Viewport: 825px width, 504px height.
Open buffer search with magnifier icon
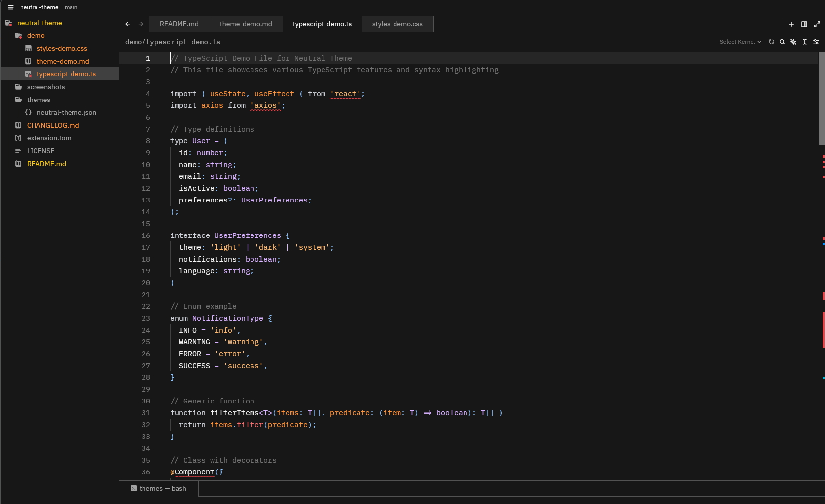(x=782, y=42)
